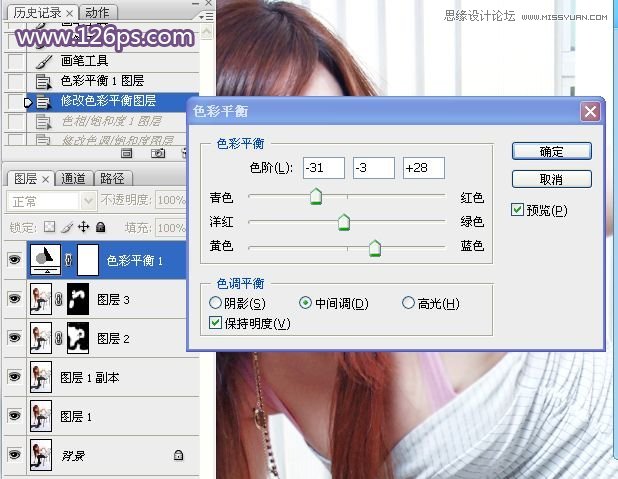Click the 青色-红色 slider handle
The height and width of the screenshot is (479, 618).
tap(316, 196)
